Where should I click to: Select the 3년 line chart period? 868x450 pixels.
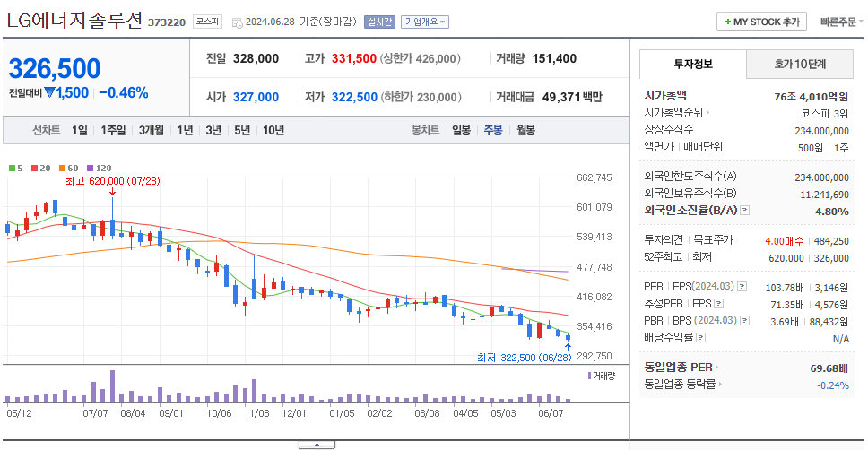tap(213, 131)
